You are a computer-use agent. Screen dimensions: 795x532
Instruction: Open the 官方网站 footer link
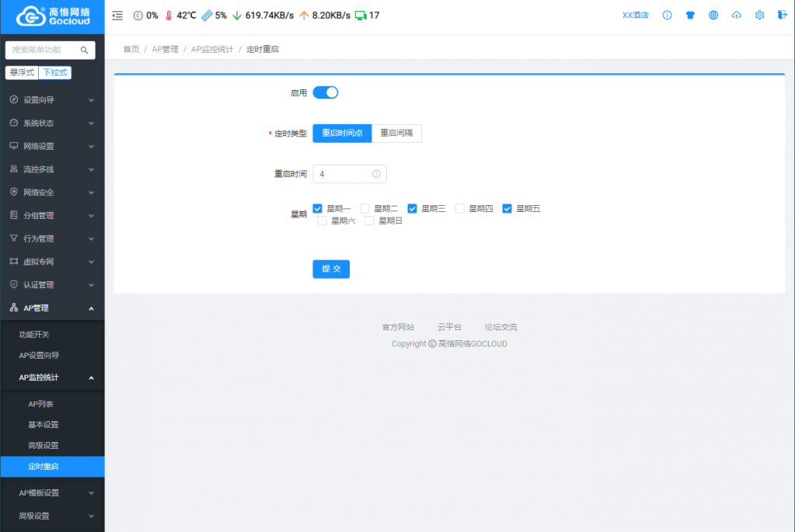coord(398,327)
